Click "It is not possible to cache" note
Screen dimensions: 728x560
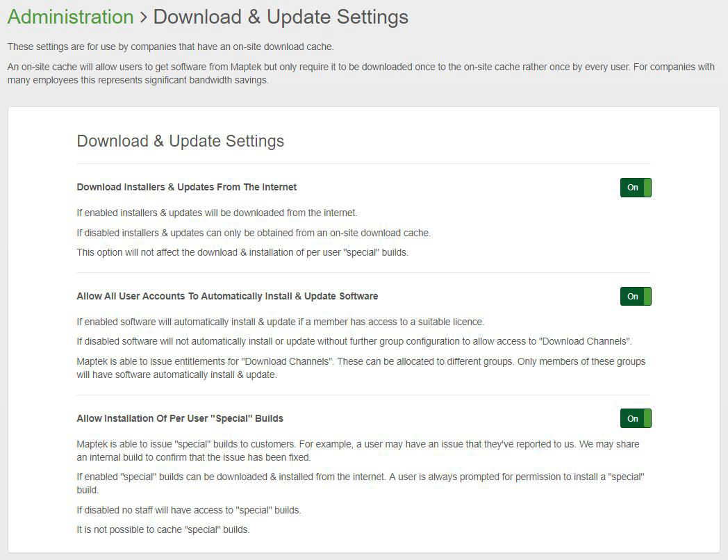[x=163, y=529]
